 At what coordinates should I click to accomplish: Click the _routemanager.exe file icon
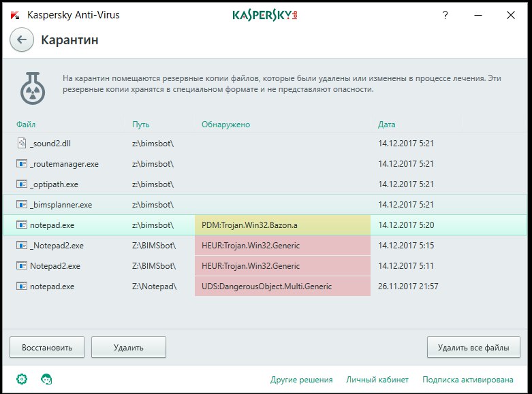pos(22,164)
